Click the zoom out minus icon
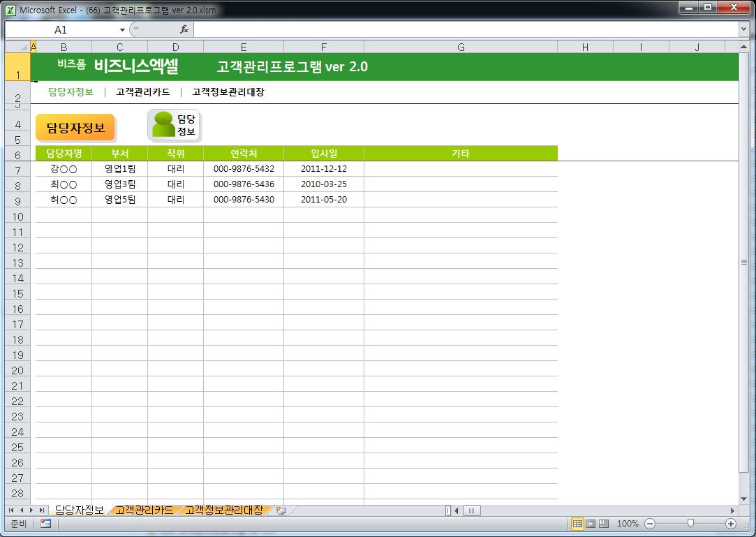The height and width of the screenshot is (537, 756). tap(650, 524)
